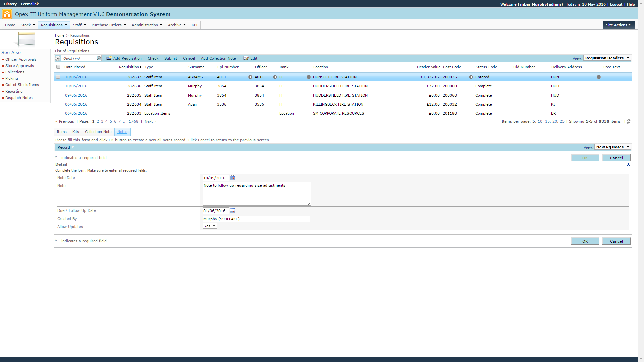
Task: Tick the select-all header checkbox
Action: coord(58,67)
